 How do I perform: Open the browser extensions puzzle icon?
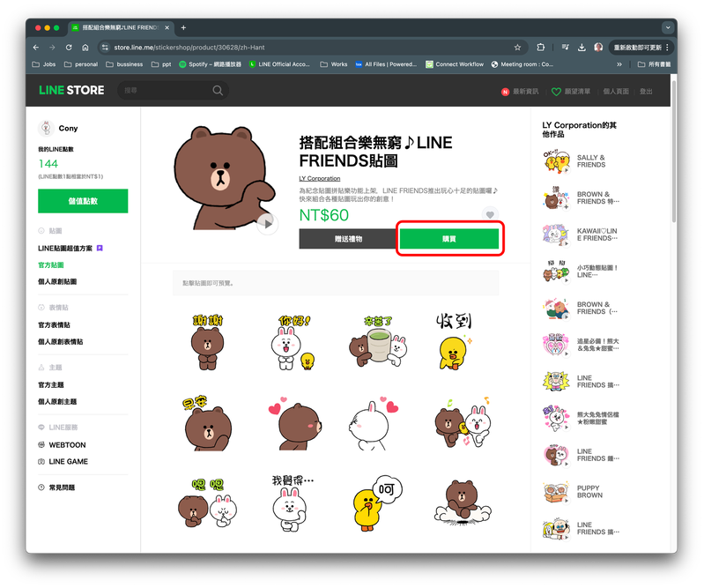[x=541, y=48]
